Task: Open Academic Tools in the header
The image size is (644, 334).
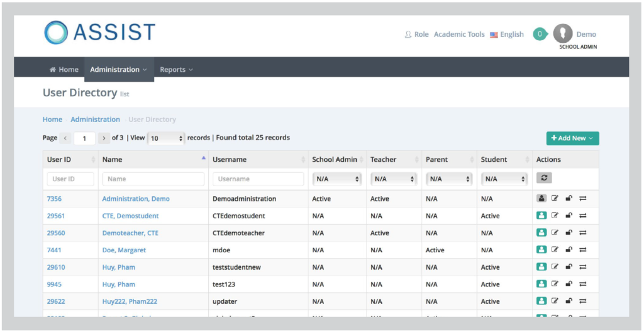Action: coord(459,35)
